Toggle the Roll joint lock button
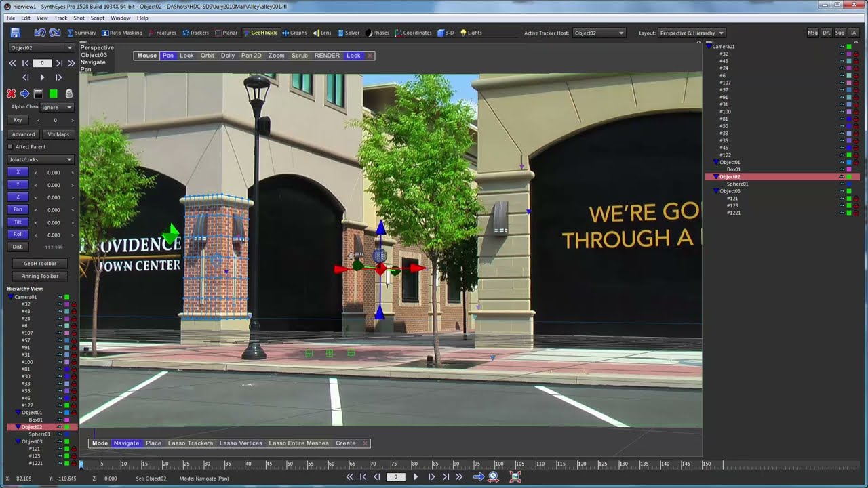The height and width of the screenshot is (488, 868). (18, 234)
